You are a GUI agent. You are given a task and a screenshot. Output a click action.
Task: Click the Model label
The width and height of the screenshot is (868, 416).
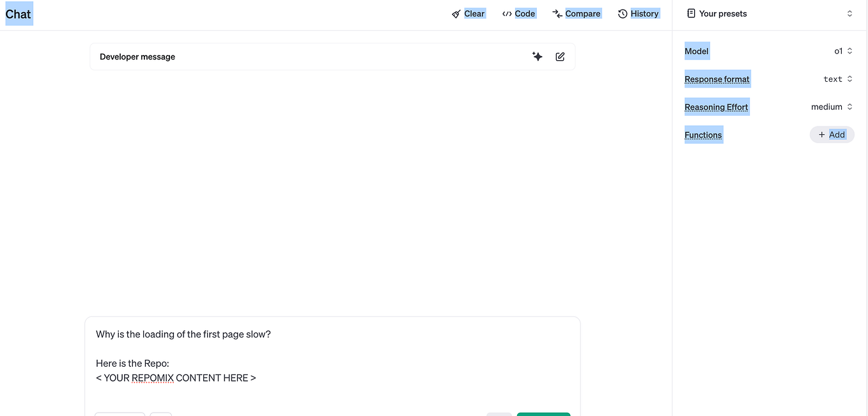pyautogui.click(x=697, y=51)
